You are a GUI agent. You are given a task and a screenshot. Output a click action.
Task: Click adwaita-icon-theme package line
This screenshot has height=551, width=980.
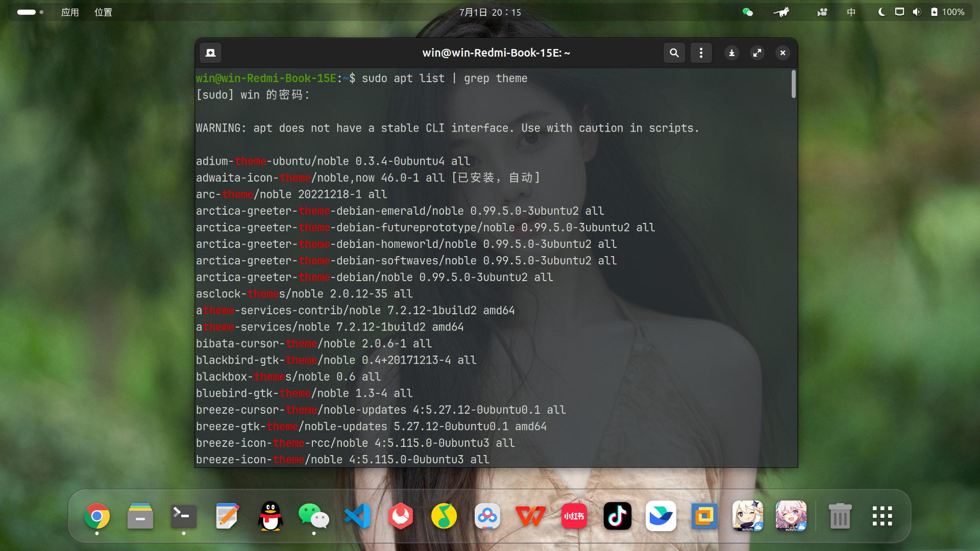tap(368, 178)
